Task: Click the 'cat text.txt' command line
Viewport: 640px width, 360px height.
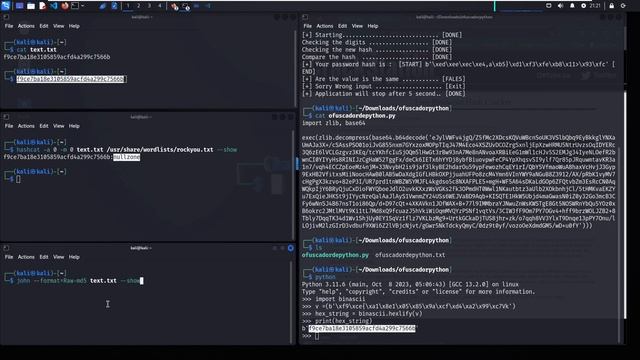Action: click(36, 50)
